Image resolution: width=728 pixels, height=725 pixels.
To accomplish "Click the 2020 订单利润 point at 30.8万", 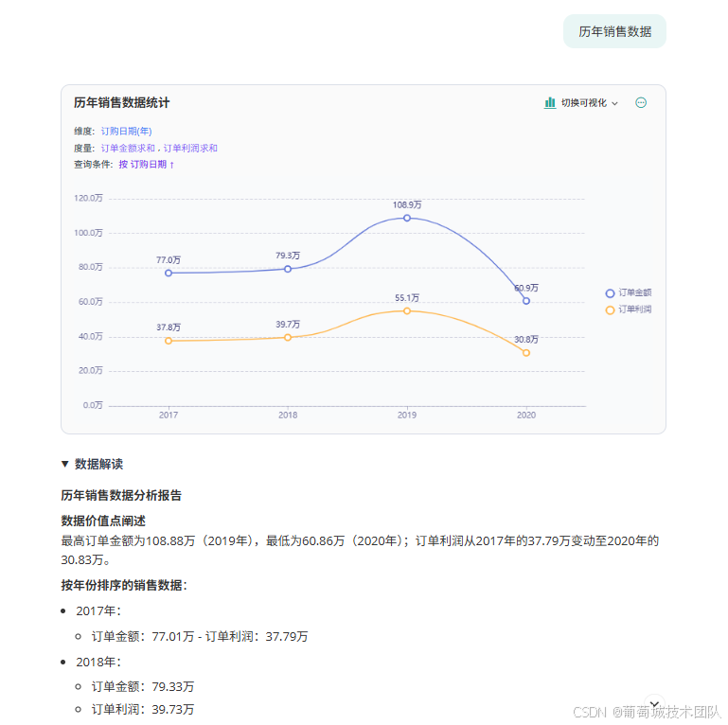I will (x=526, y=353).
